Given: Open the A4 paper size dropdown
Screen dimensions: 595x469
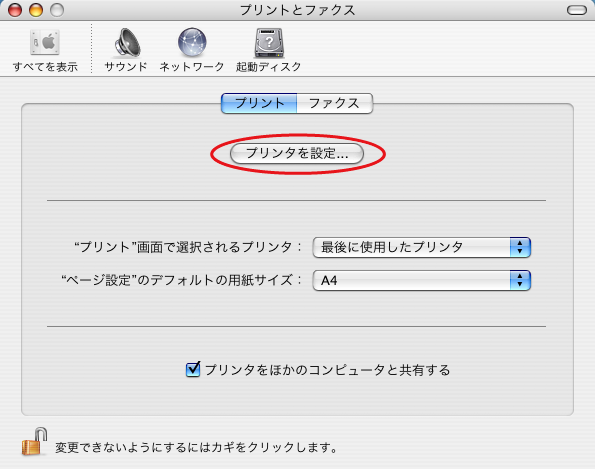Looking at the screenshot, I should tap(421, 280).
